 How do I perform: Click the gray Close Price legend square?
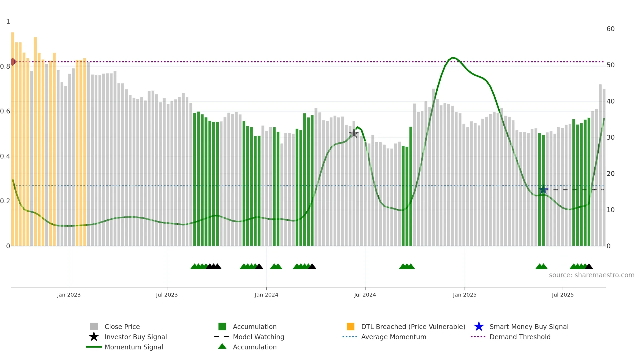94,326
